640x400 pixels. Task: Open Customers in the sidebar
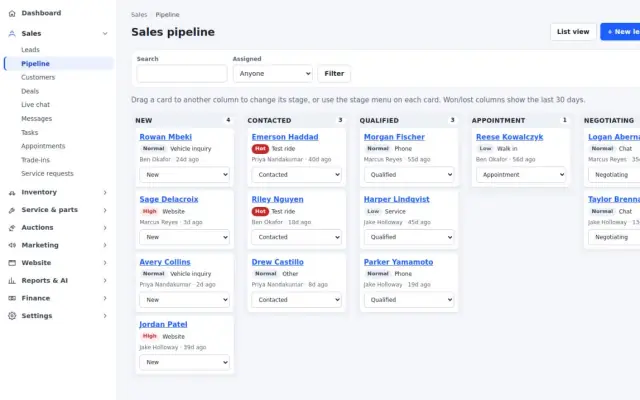pos(38,77)
